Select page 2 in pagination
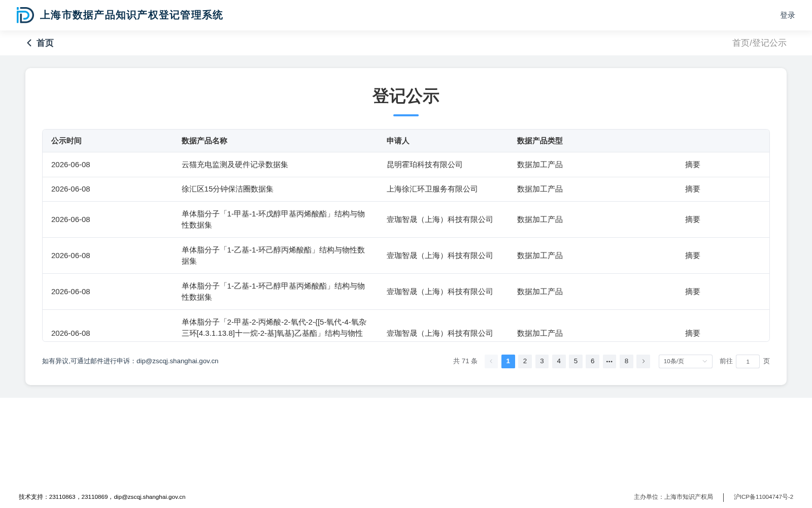Viewport: 812px width, 508px height. (525, 361)
